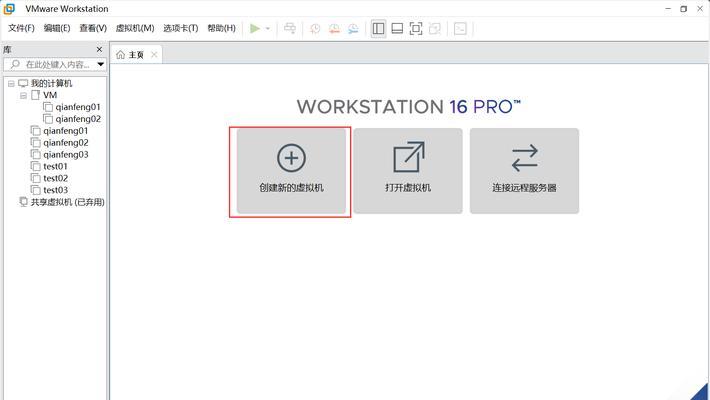Select qianfeng02 inside the VM folder

(x=78, y=119)
